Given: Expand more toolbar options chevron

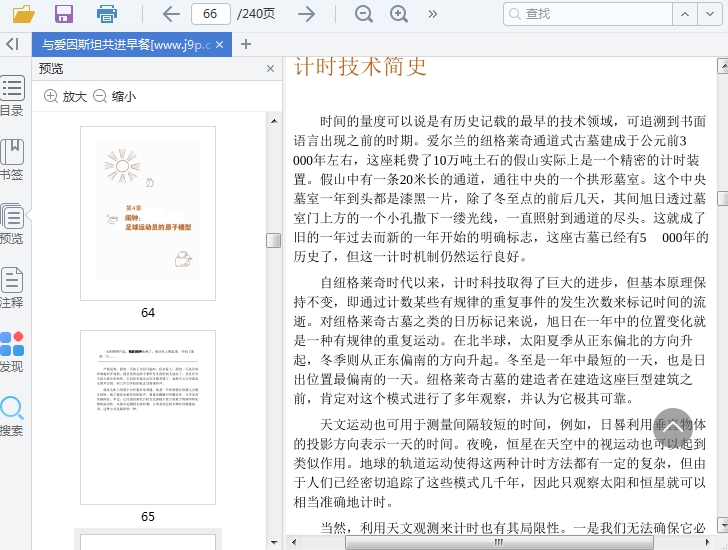Looking at the screenshot, I should coord(433,14).
